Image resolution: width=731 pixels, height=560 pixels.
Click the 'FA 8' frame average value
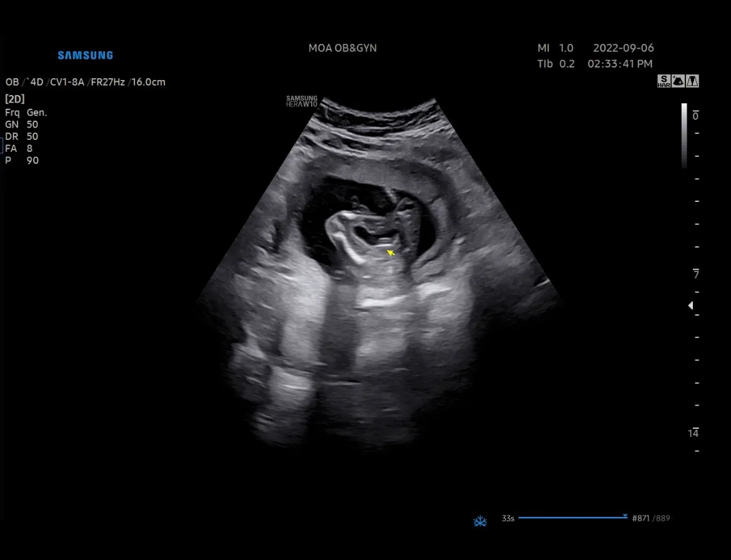pos(19,148)
